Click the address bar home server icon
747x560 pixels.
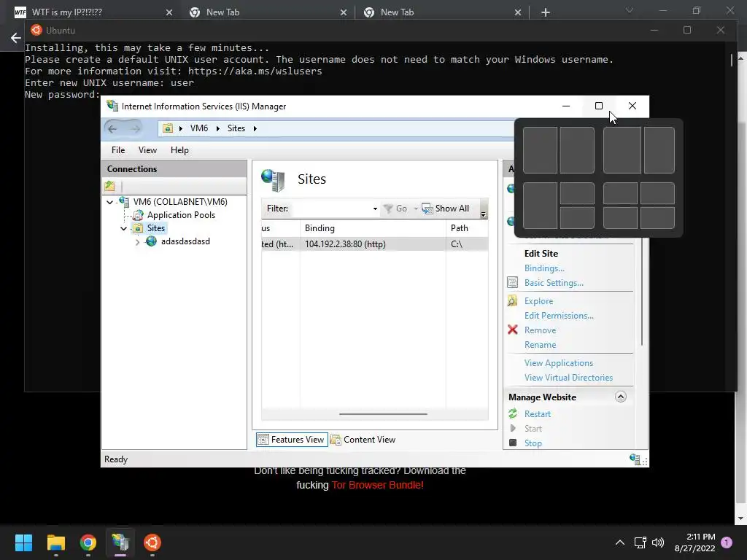pyautogui.click(x=168, y=128)
